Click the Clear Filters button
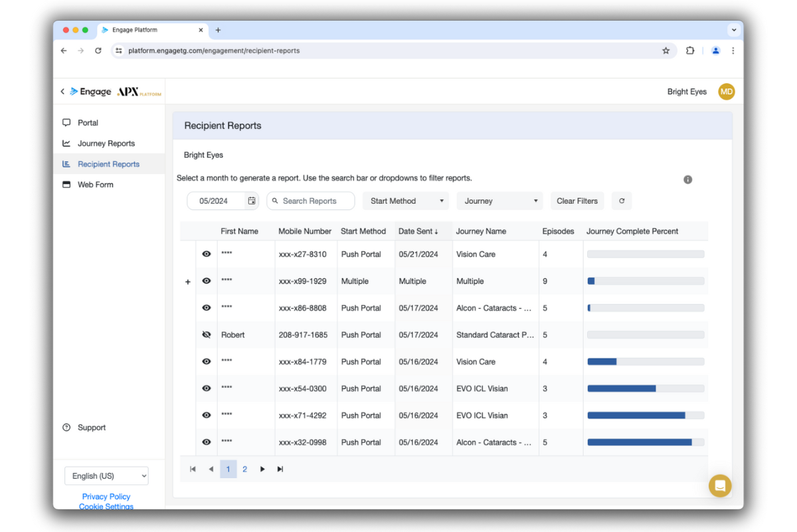Screen dimensions: 797x532 577,201
